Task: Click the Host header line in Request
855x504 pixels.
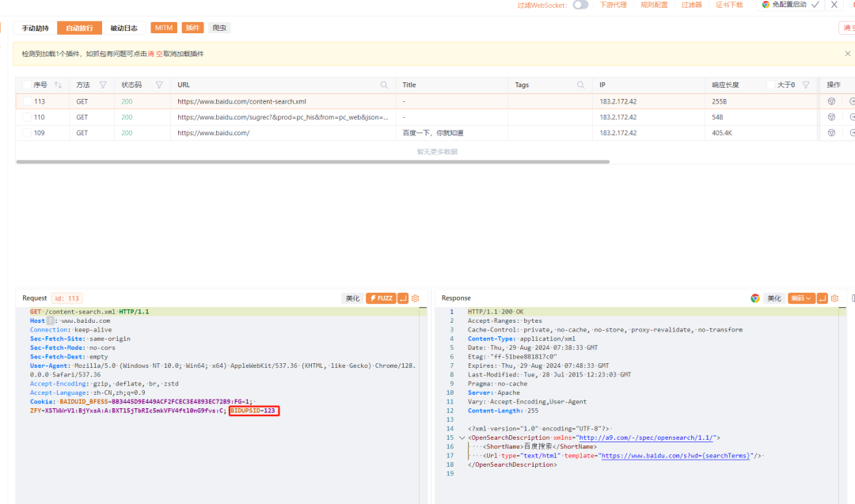Action: [70, 321]
